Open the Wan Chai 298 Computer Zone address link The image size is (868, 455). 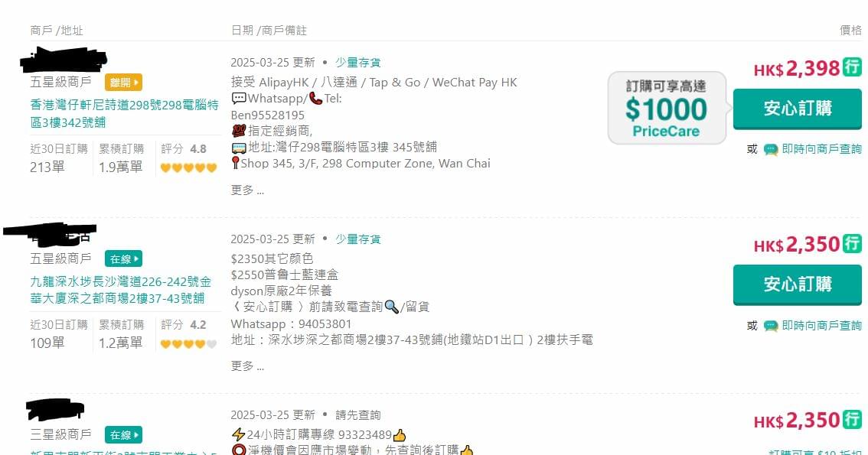click(124, 113)
